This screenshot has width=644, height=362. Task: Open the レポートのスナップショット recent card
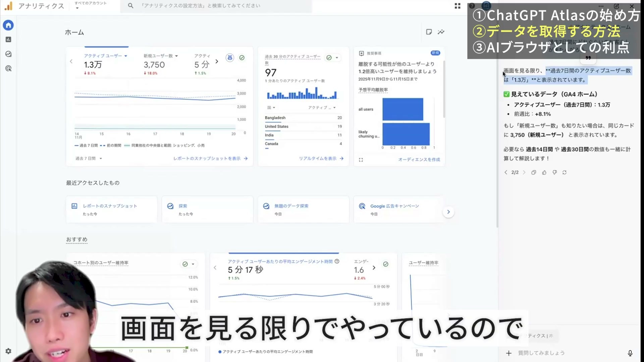click(x=112, y=209)
